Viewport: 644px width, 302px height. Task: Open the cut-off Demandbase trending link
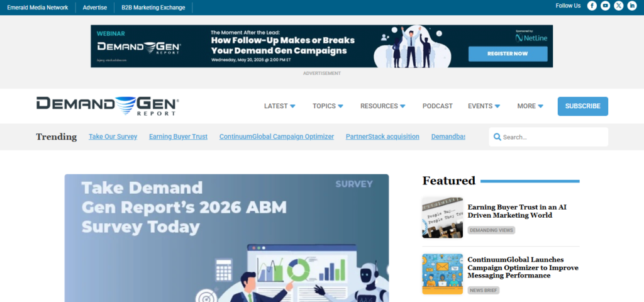click(448, 137)
